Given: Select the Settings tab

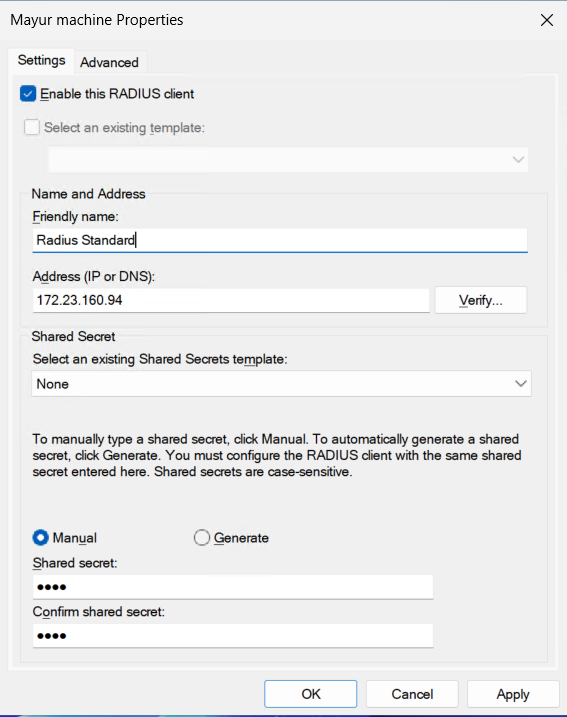Looking at the screenshot, I should (41, 60).
